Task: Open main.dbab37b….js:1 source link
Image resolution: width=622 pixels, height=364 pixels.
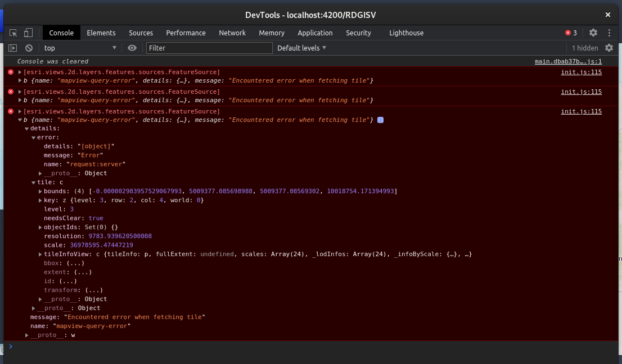Action: [x=568, y=61]
